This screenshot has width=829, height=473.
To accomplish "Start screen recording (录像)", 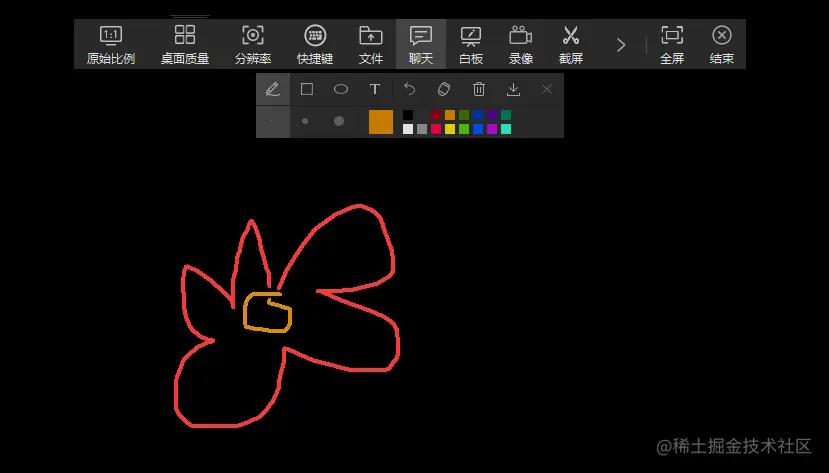I will coord(521,44).
